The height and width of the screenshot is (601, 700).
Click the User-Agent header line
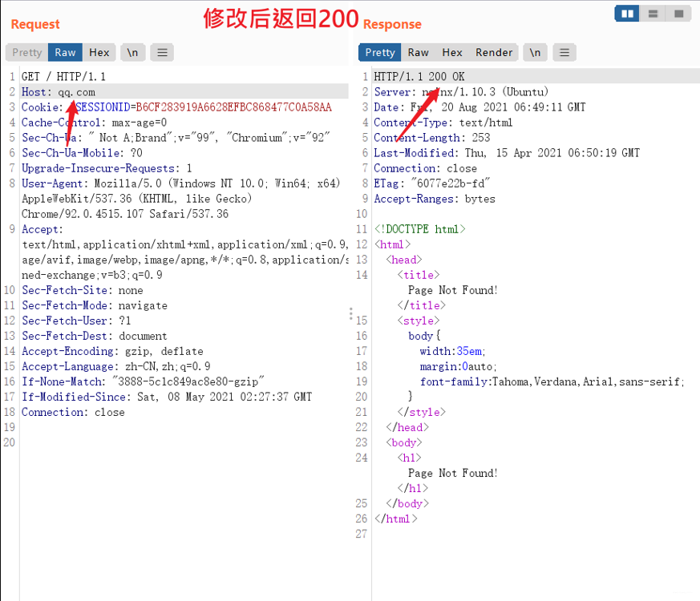[180, 184]
